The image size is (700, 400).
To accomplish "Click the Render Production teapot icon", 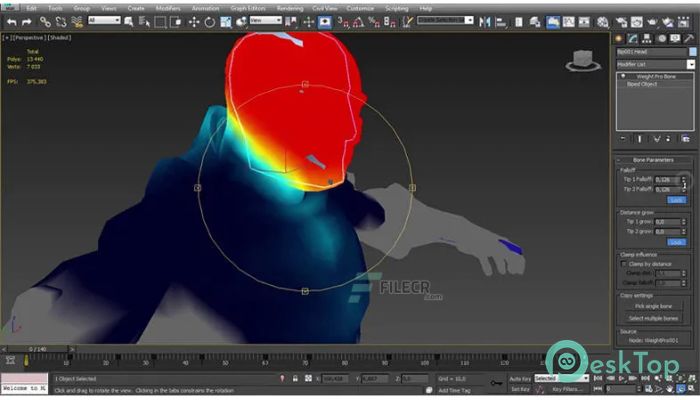I will (x=652, y=21).
